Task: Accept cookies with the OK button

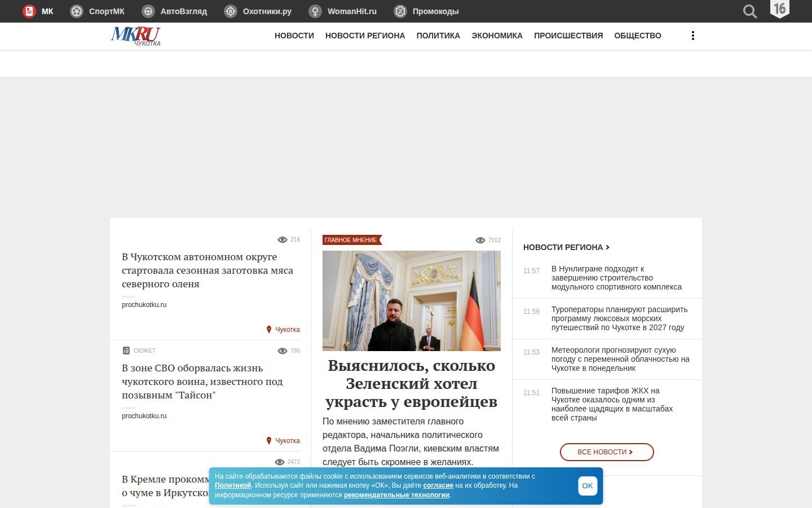Action: (588, 486)
